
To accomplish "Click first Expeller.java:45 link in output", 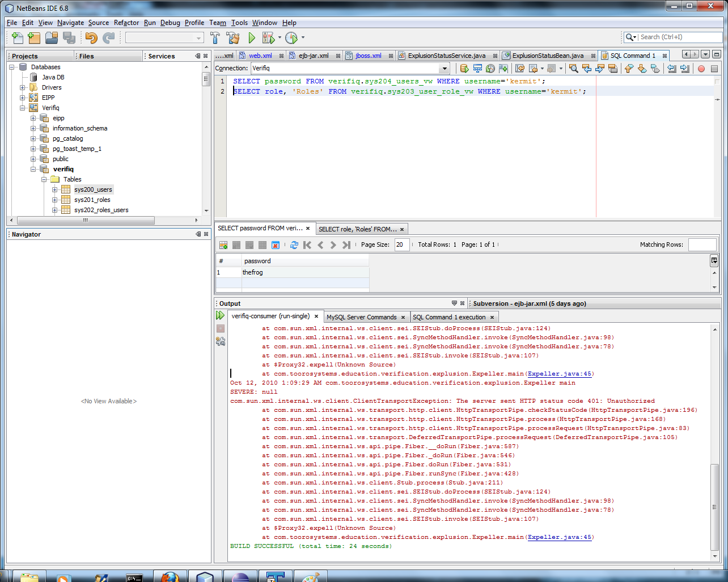I will (x=560, y=374).
